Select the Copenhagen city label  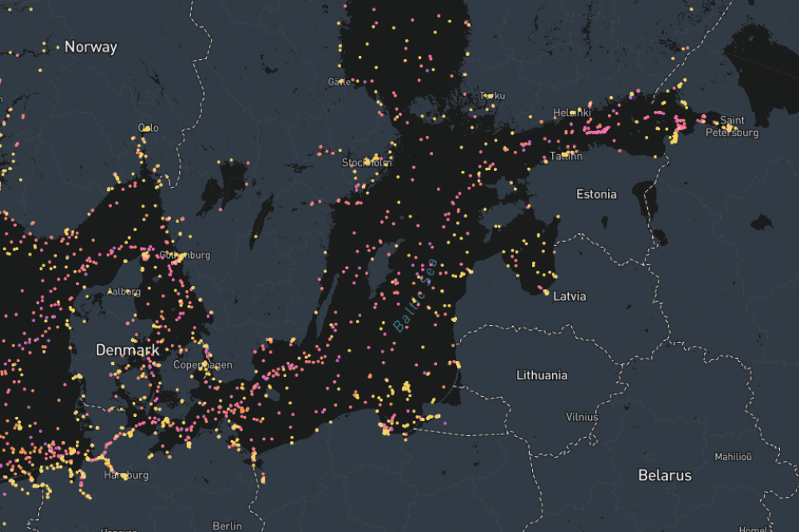point(202,365)
